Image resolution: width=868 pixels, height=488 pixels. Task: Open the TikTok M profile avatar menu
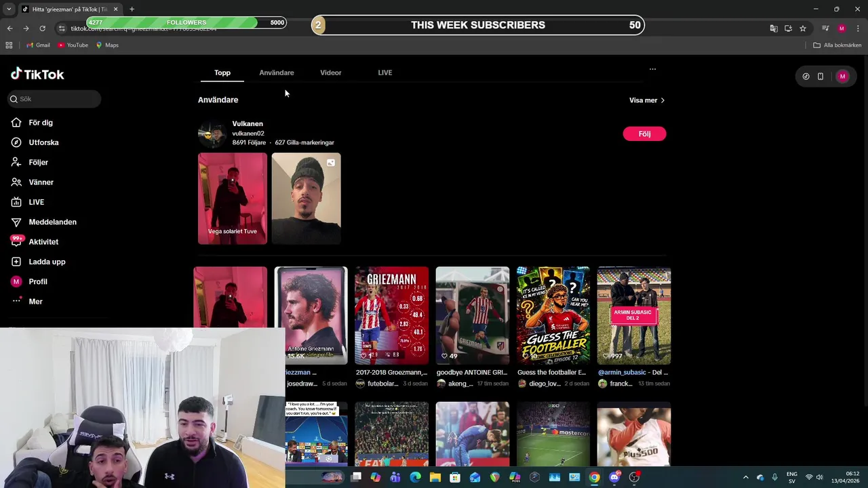(842, 77)
